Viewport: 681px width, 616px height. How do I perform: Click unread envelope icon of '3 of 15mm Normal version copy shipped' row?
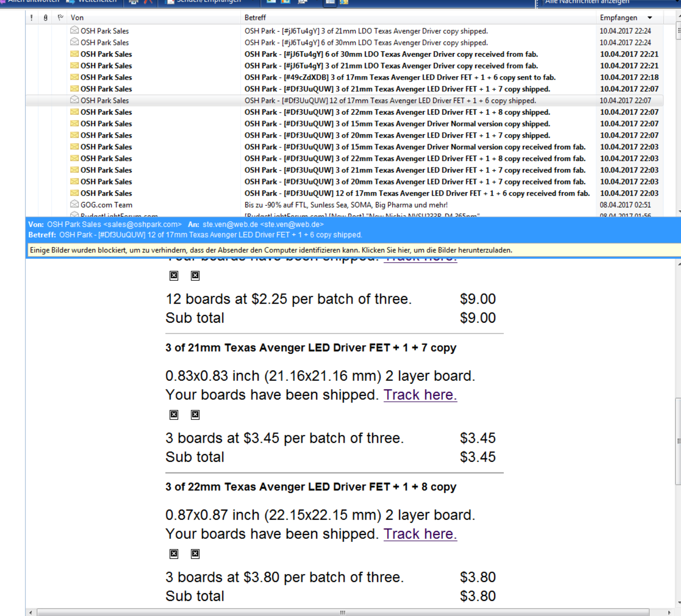pos(75,123)
